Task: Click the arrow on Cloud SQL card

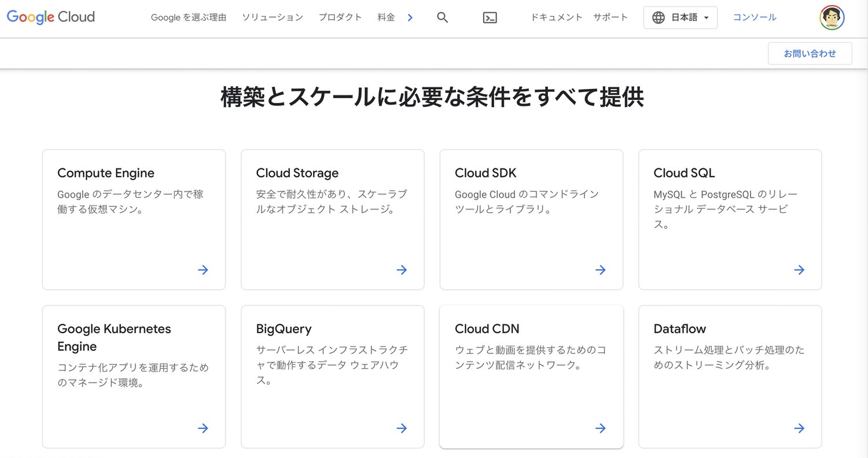Action: tap(799, 269)
